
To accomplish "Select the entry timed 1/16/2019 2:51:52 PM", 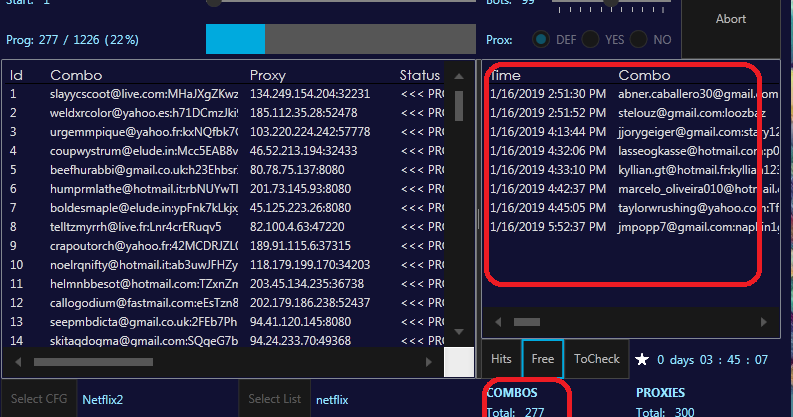I will click(x=632, y=113).
